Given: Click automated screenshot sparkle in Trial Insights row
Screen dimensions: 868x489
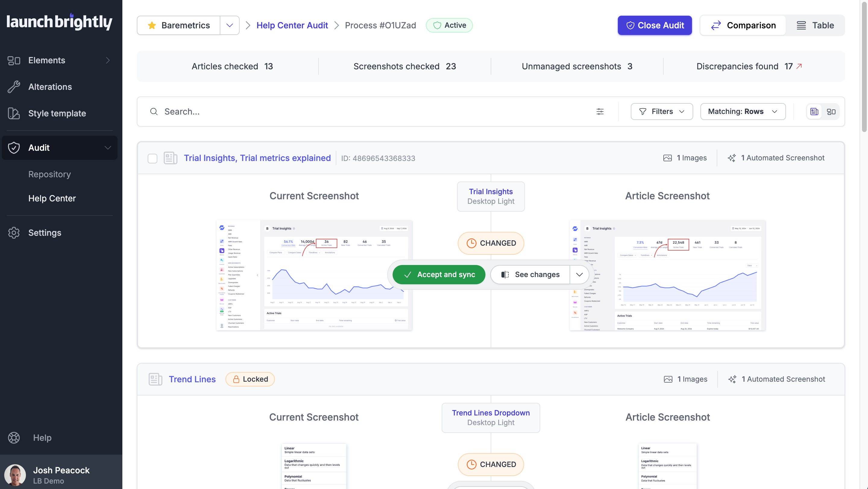Looking at the screenshot, I should [731, 158].
